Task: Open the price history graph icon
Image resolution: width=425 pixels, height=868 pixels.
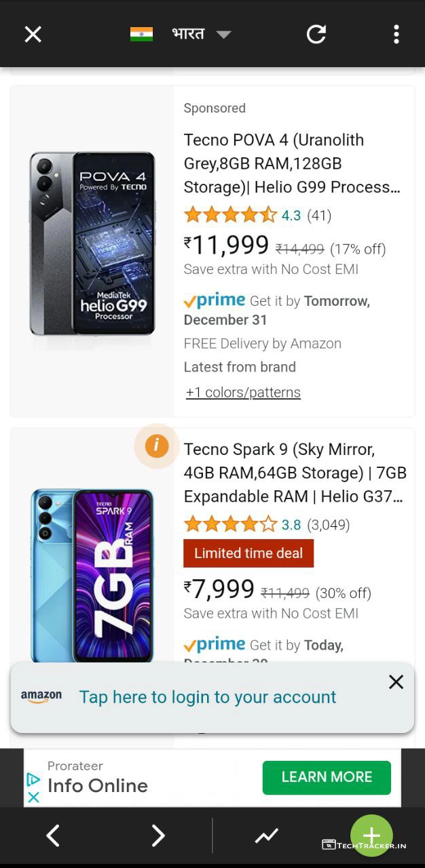Action: [267, 836]
